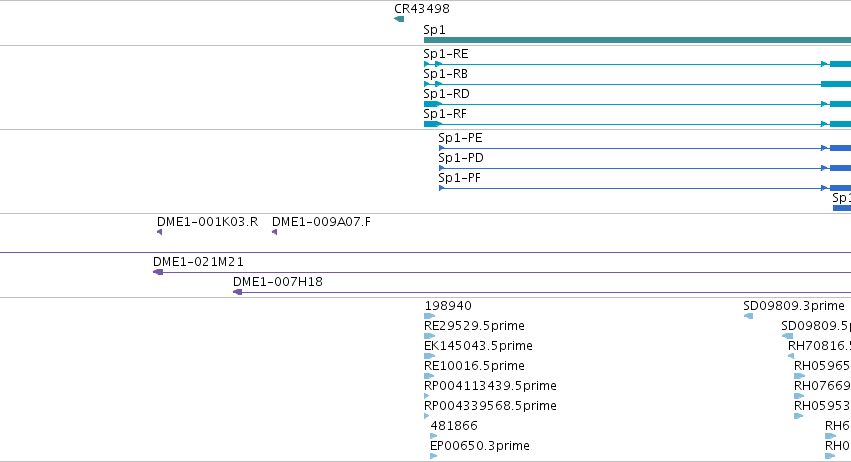Click the RE29529.5prime arrow glyph
Viewport: 851px width, 462px height.
(429, 336)
